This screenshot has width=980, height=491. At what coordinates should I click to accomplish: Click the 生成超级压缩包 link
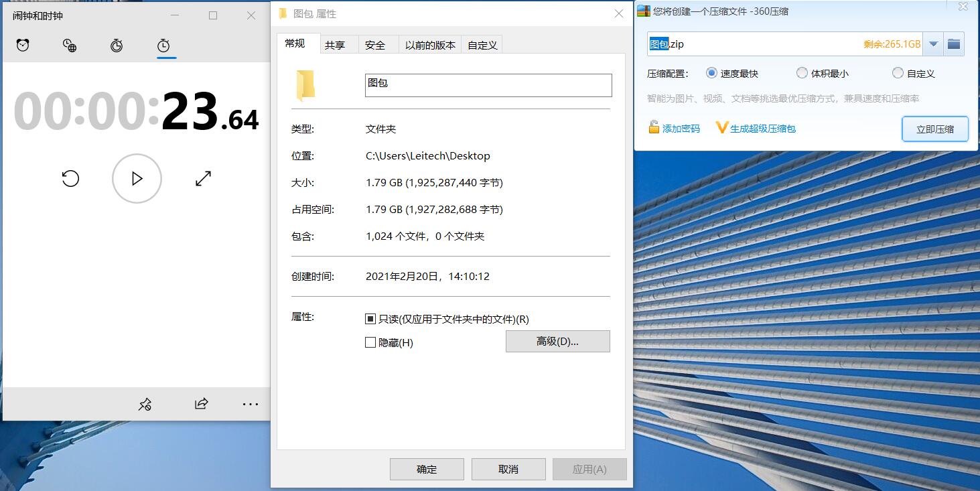(x=763, y=128)
